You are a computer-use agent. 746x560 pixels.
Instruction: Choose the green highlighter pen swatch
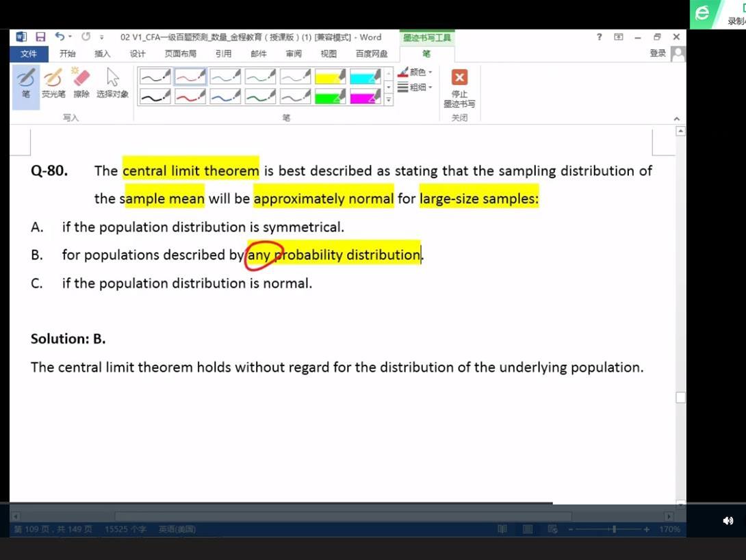tap(330, 97)
